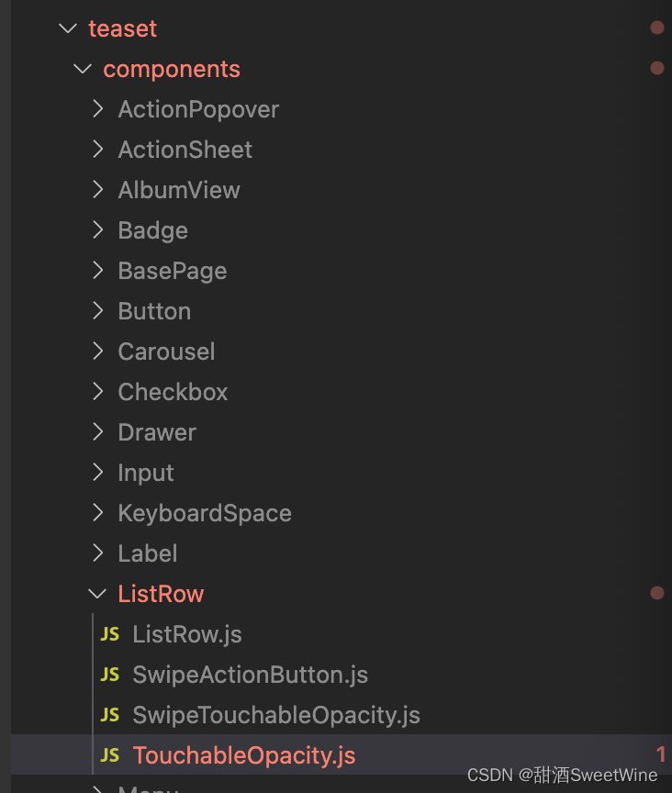Select the AlbumView folder
The image size is (672, 793).
pos(179,190)
